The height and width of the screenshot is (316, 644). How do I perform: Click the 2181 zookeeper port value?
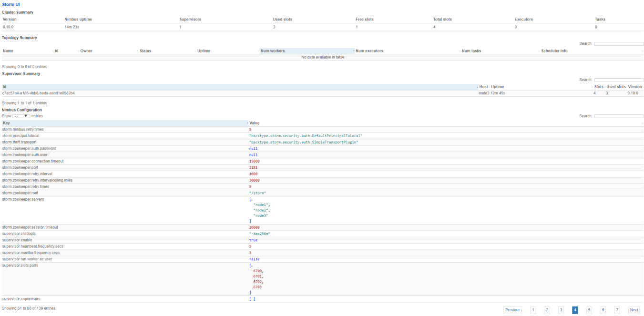coord(254,168)
